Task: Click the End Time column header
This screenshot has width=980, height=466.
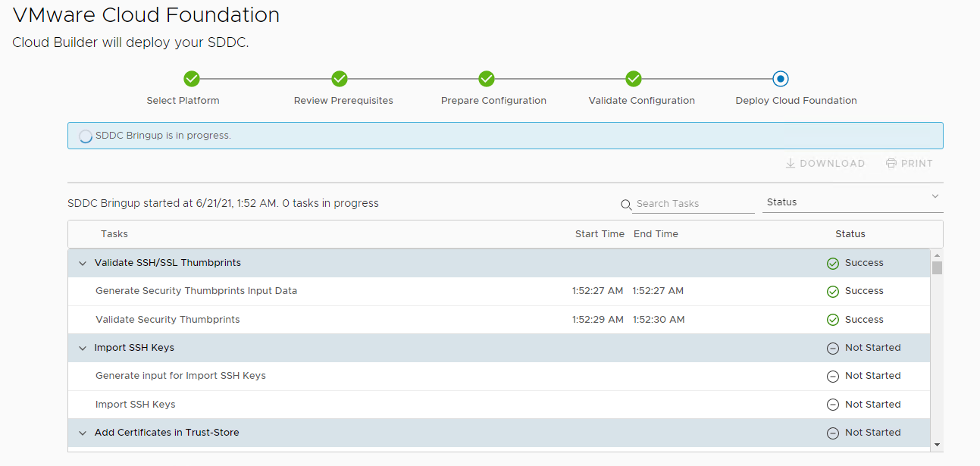Action: coord(656,234)
